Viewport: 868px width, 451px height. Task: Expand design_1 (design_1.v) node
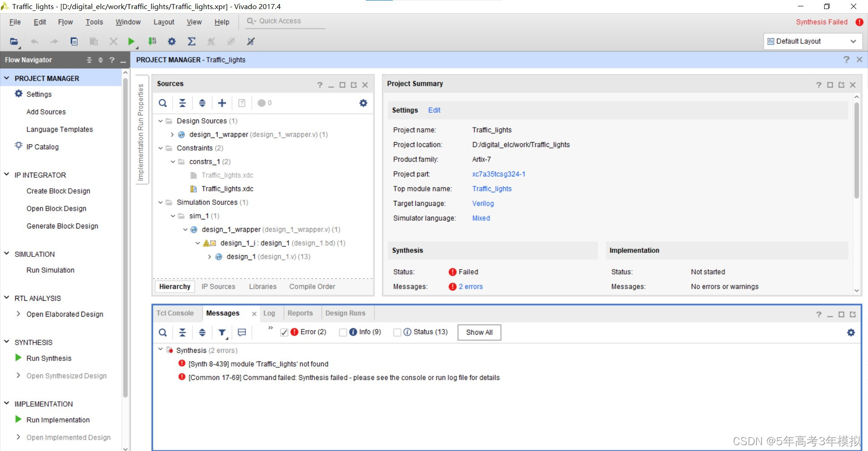[210, 256]
